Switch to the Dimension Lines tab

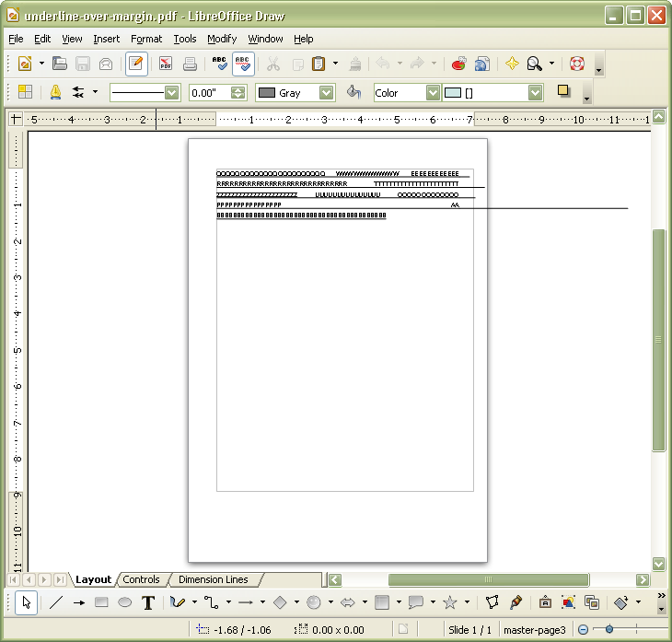click(x=213, y=579)
